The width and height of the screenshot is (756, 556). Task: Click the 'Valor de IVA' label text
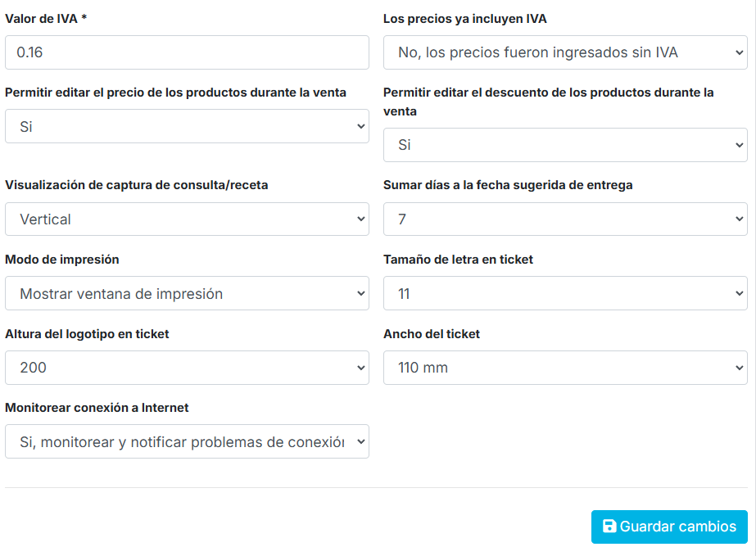click(41, 19)
